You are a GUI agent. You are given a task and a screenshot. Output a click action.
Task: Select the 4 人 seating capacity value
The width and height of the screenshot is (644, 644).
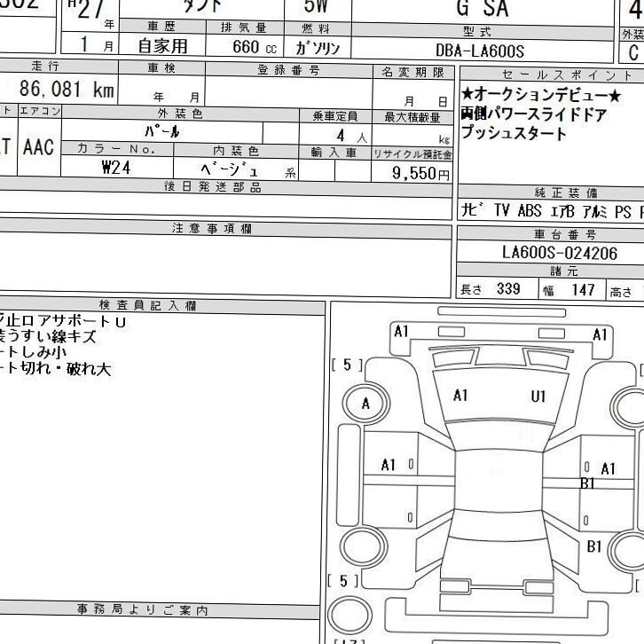tap(351, 136)
